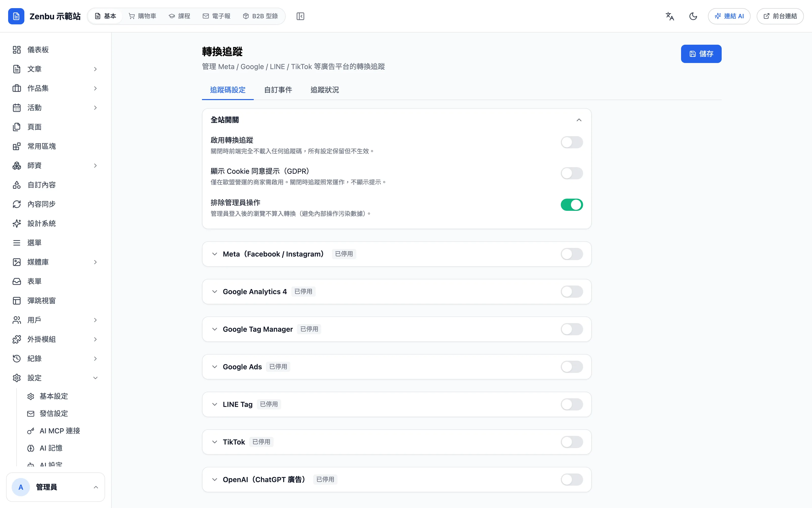Turn off 排除管理員操作 toggle
The height and width of the screenshot is (508, 812).
(x=572, y=205)
